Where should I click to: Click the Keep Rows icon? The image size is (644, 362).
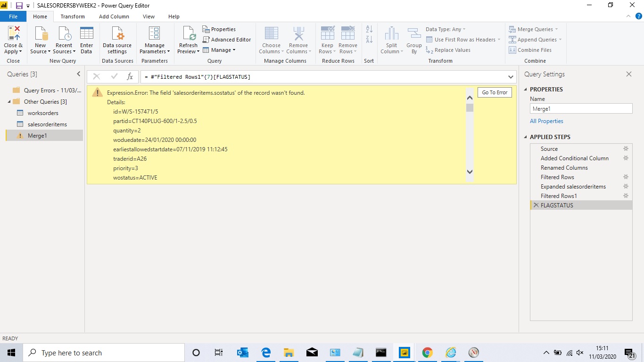pyautogui.click(x=327, y=34)
